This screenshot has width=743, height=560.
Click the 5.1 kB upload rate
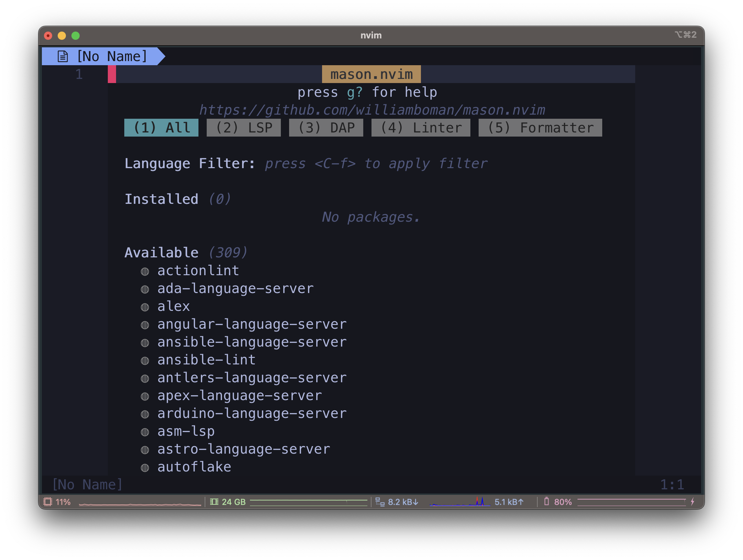[x=509, y=502]
